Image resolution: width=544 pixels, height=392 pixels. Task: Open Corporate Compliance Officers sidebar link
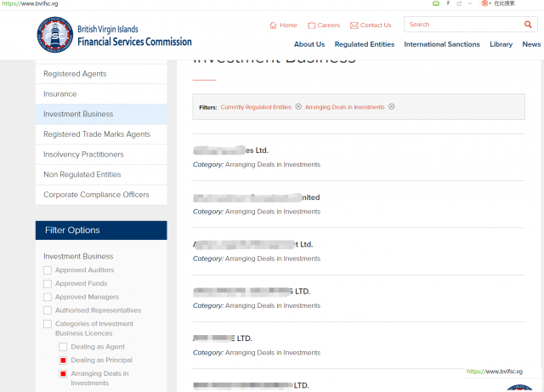pyautogui.click(x=95, y=195)
